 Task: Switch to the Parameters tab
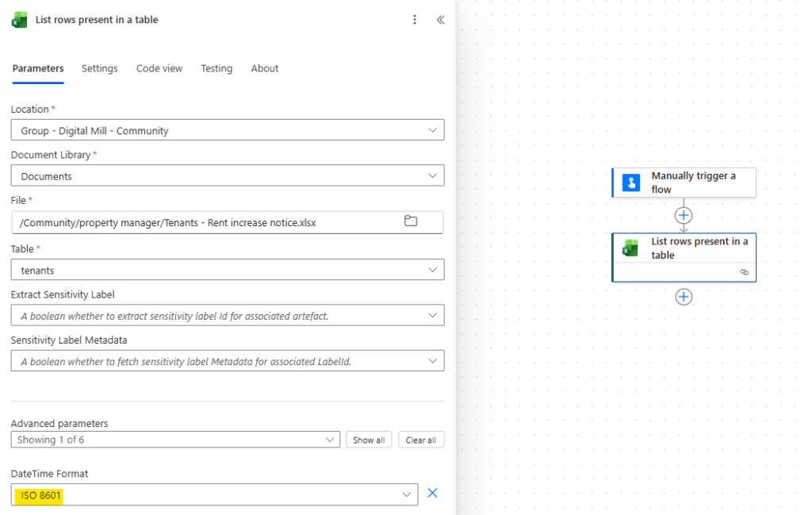pyautogui.click(x=38, y=68)
